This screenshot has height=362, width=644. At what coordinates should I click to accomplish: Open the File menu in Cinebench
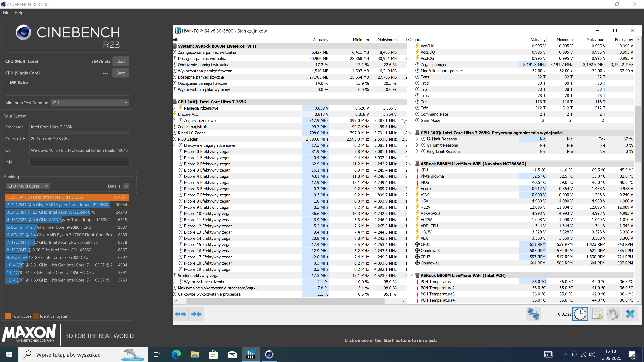pyautogui.click(x=6, y=13)
